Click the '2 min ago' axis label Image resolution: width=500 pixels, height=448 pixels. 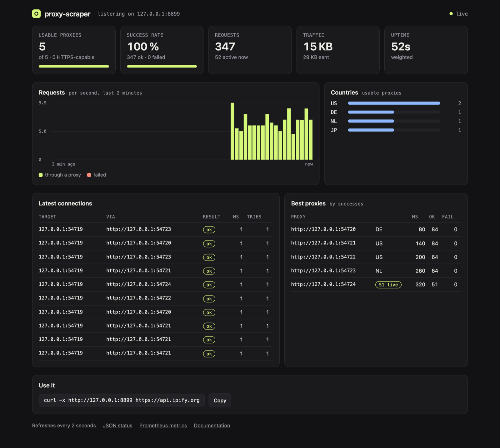63,164
